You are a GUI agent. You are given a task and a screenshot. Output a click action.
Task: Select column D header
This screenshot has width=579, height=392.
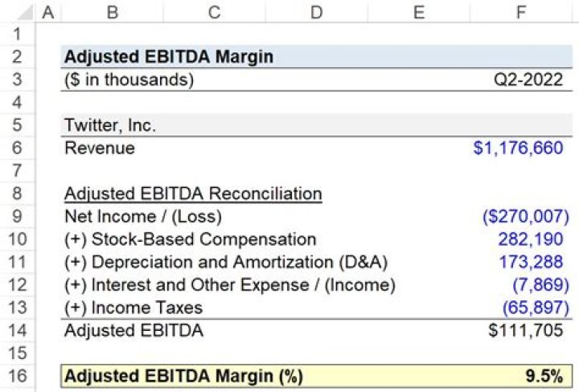click(x=316, y=12)
